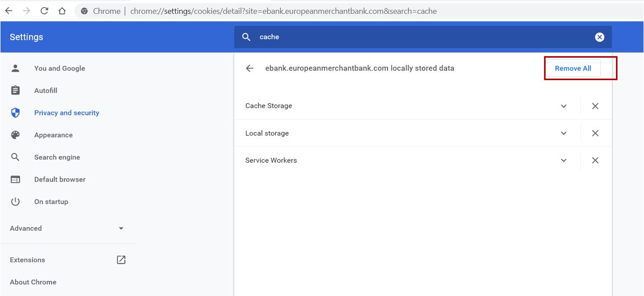The image size is (644, 296).
Task: Open You and Google settings
Action: tap(60, 68)
